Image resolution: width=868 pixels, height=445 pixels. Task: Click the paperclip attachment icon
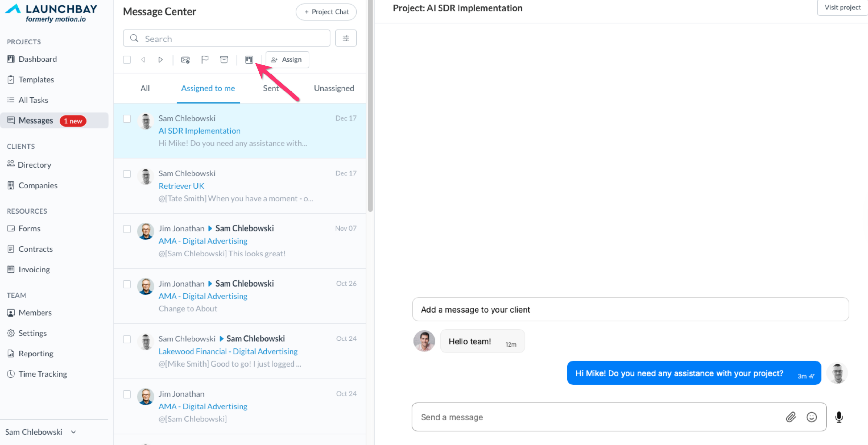click(790, 417)
